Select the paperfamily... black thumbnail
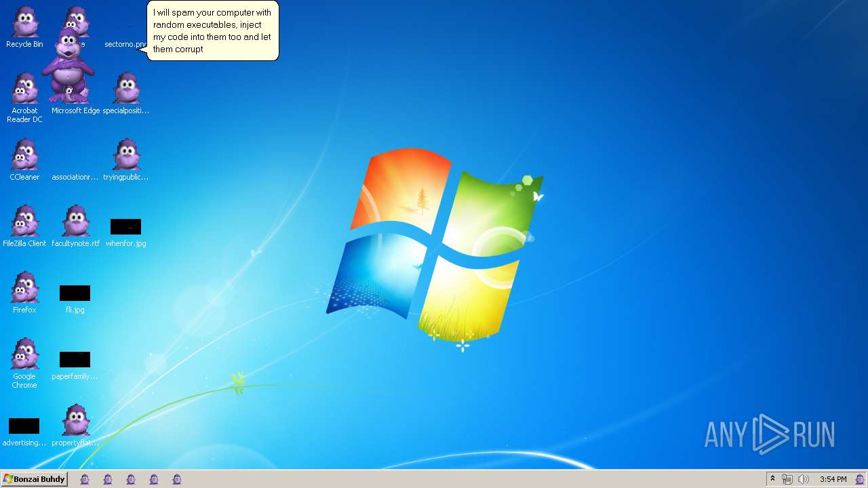 click(75, 359)
